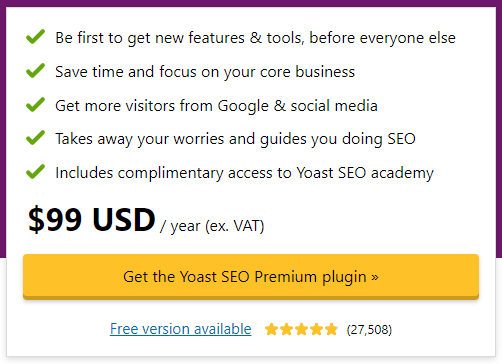Viewport: 502px width, 364px height.
Task: Click the second gold rating star
Action: click(x=286, y=329)
